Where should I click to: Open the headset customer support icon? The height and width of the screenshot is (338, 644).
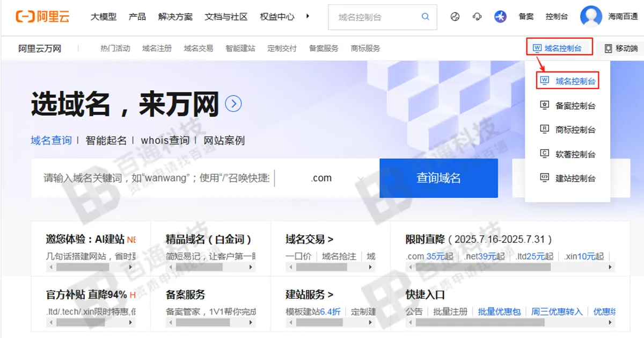[x=477, y=17]
